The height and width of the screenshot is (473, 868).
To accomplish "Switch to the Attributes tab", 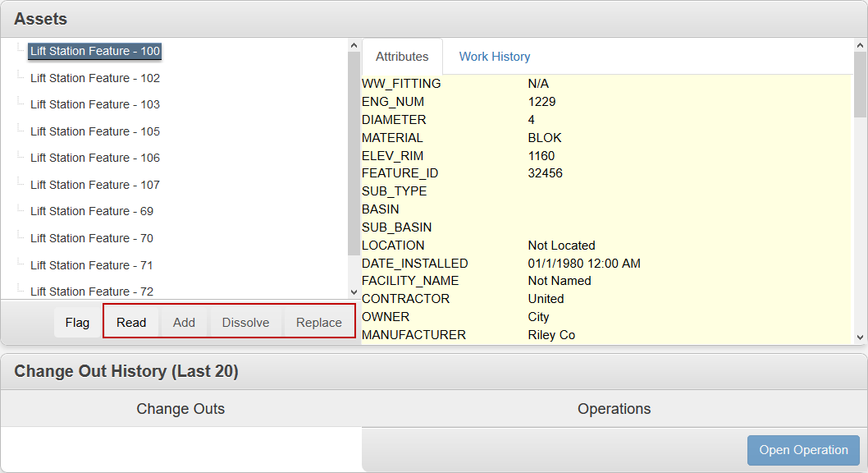I will 402,57.
